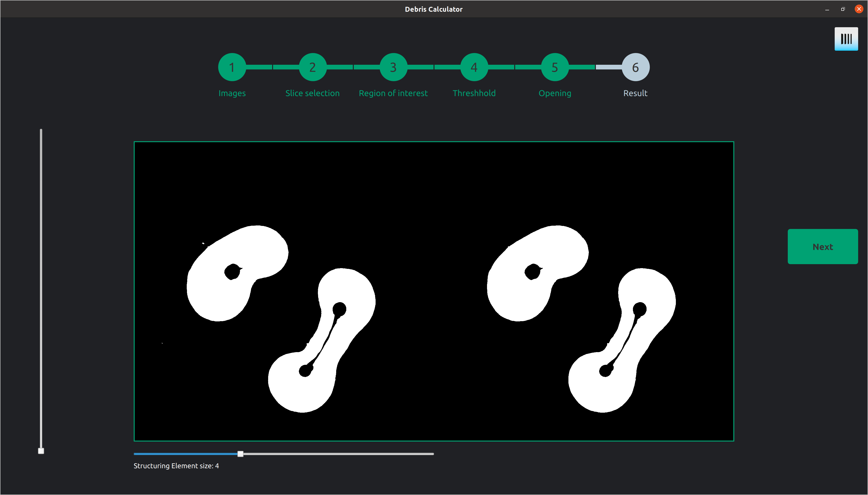This screenshot has height=495, width=868.
Task: Click the Debris Calculator title bar
Action: (433, 9)
